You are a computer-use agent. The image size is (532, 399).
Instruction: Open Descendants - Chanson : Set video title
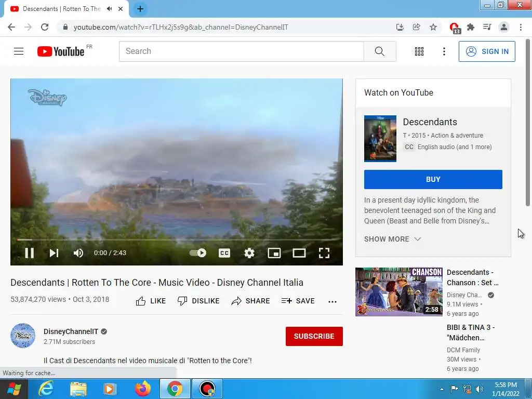tap(473, 277)
